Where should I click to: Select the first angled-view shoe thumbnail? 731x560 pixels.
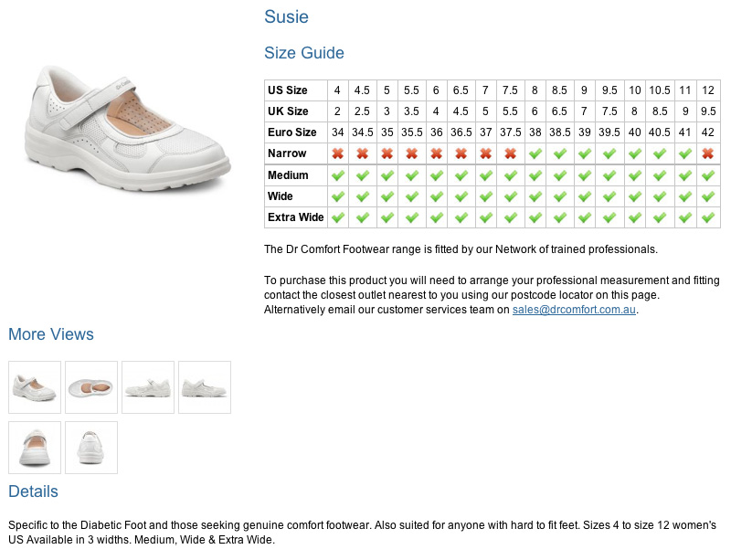[x=35, y=387]
